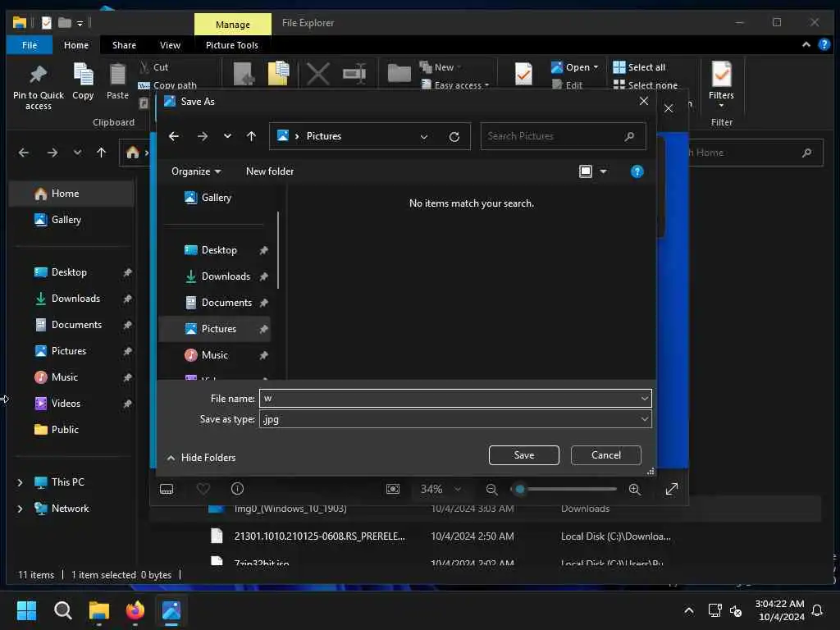Viewport: 840px width, 630px height.
Task: Open the Windows Start menu
Action: (26, 610)
